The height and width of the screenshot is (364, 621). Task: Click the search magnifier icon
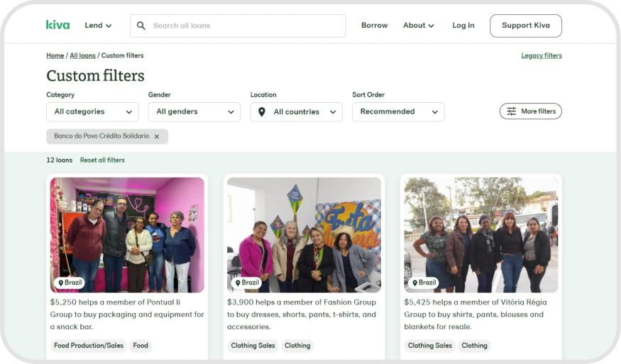[x=141, y=26]
